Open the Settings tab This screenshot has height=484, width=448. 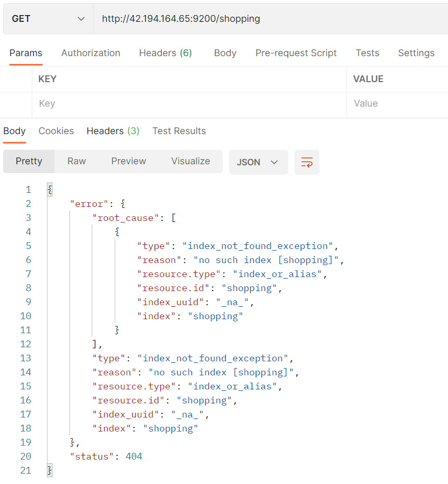[416, 53]
